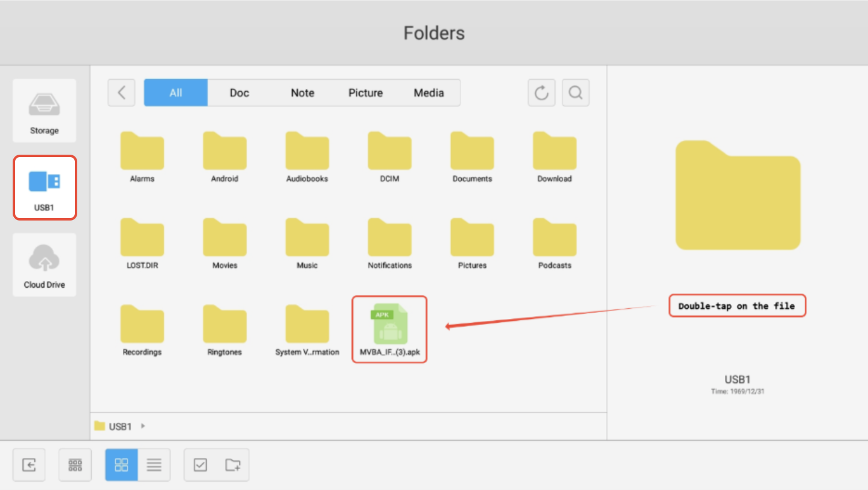Open the Picture category
The image size is (868, 490).
(x=365, y=92)
